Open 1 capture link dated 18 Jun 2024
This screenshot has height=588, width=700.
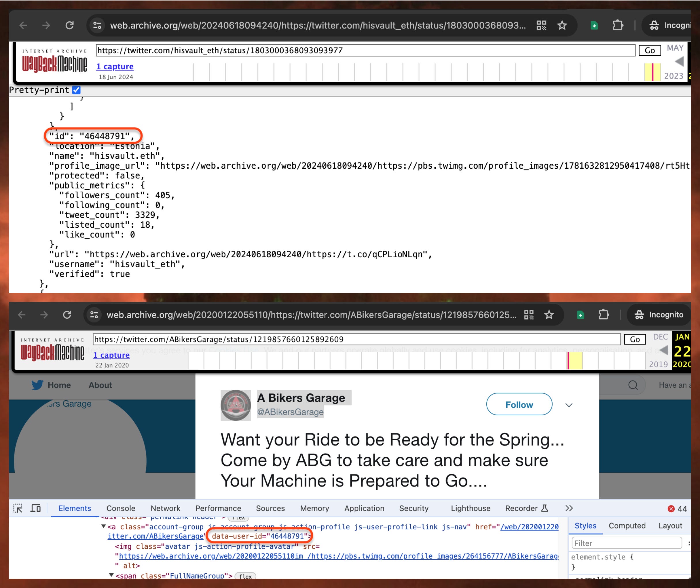click(115, 66)
